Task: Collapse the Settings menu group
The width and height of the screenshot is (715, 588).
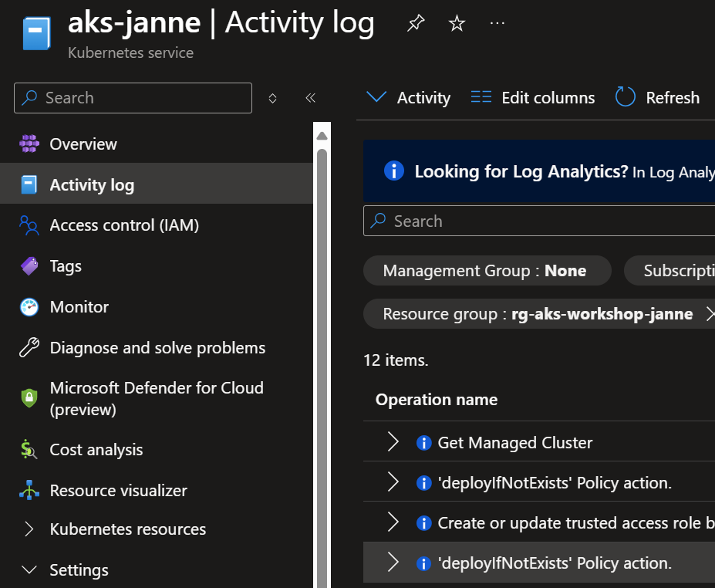Action: [x=29, y=569]
